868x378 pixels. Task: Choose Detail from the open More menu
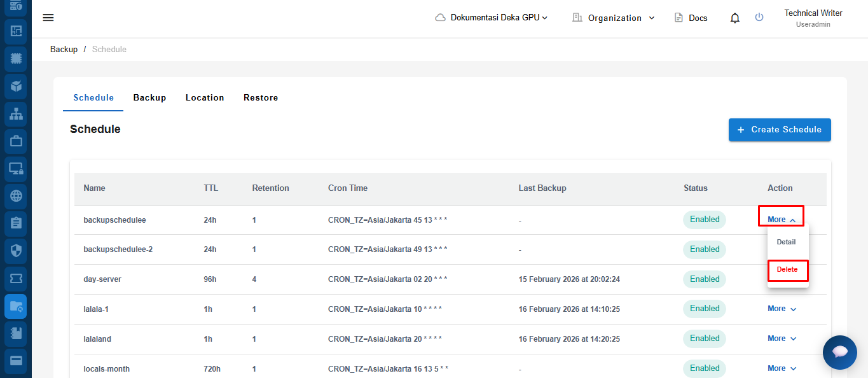tap(787, 242)
